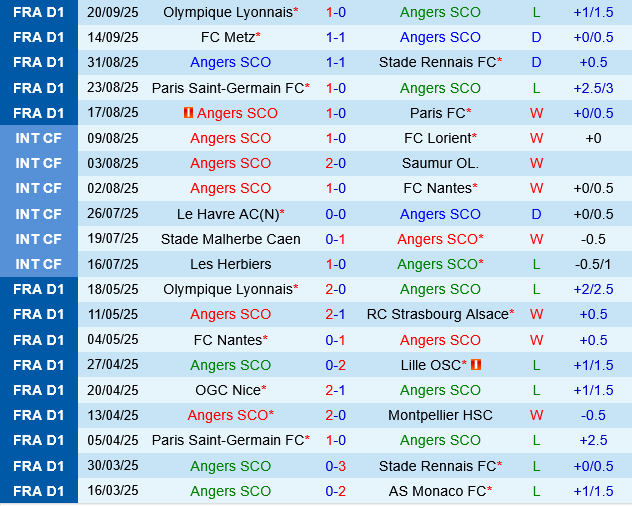The height and width of the screenshot is (506, 632).
Task: Select the FC Metz team name
Action: [x=229, y=37]
